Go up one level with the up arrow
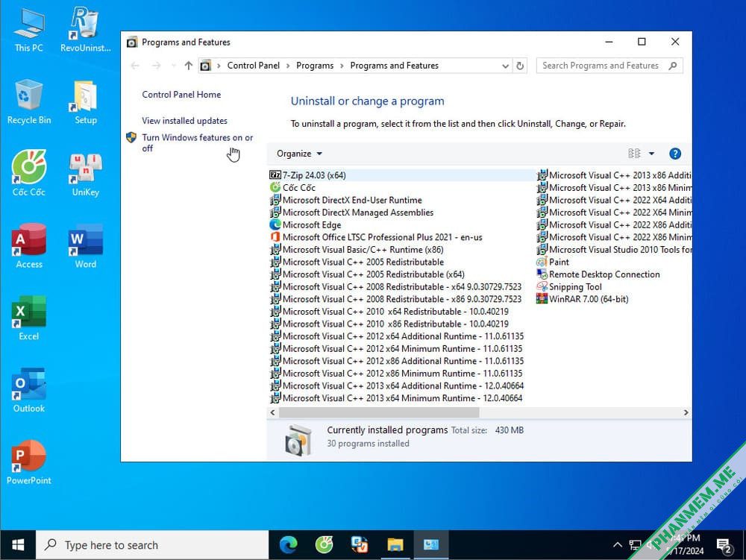Viewport: 746px width, 560px height. pyautogui.click(x=189, y=66)
